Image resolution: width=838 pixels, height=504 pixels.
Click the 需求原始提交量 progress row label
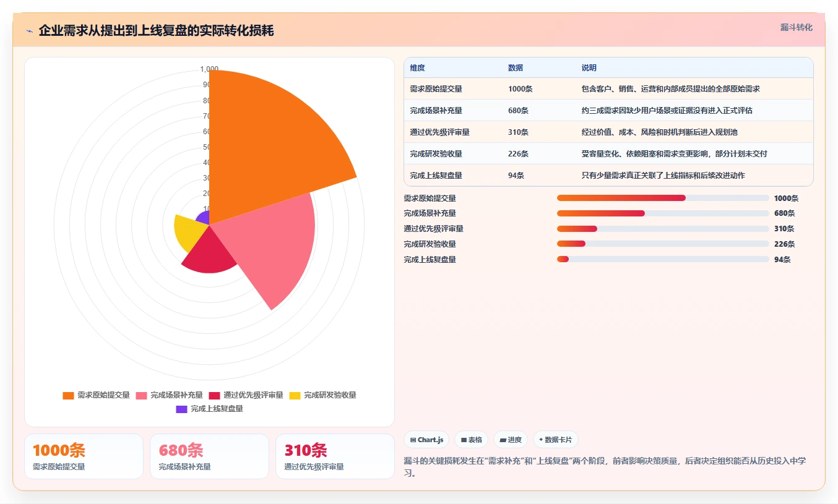click(x=430, y=199)
